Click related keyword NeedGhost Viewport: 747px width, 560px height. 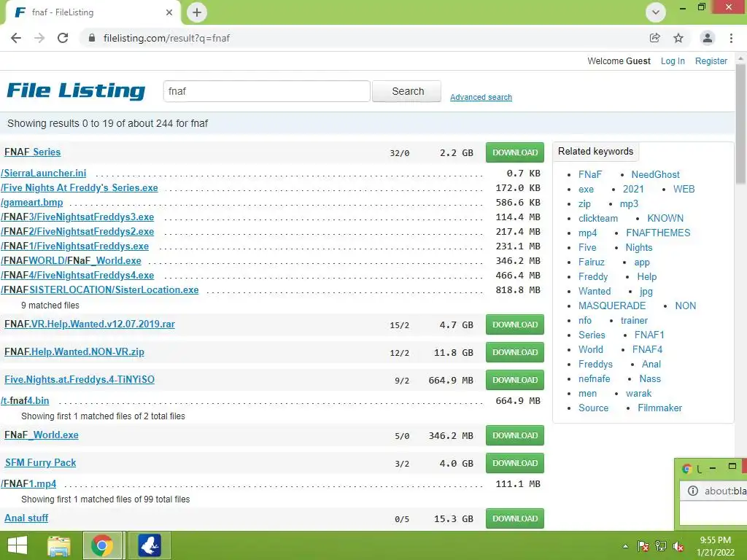point(656,175)
